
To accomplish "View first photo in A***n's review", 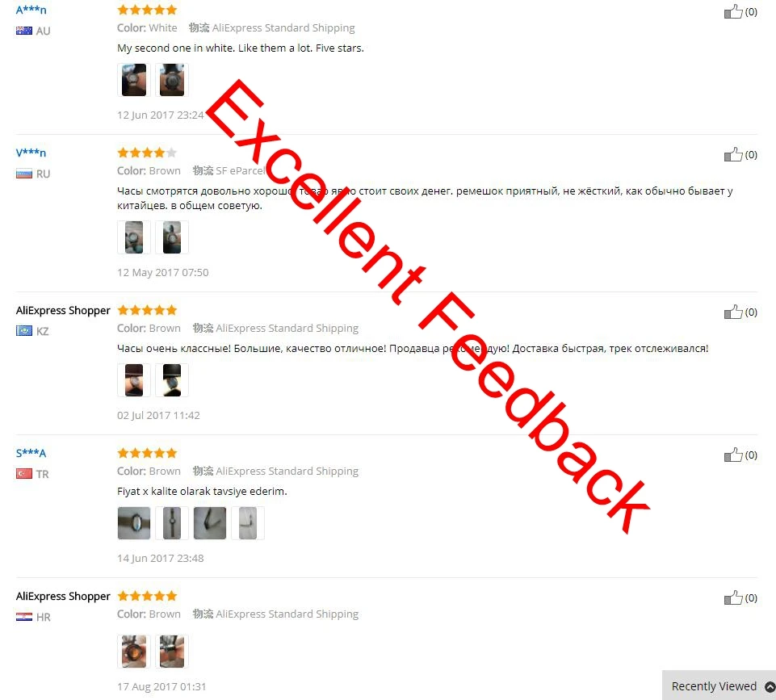I will 133,80.
